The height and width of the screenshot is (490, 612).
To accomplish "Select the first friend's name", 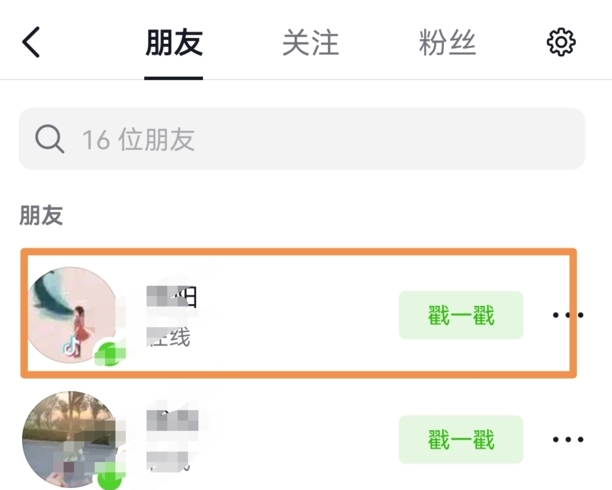I will (172, 297).
